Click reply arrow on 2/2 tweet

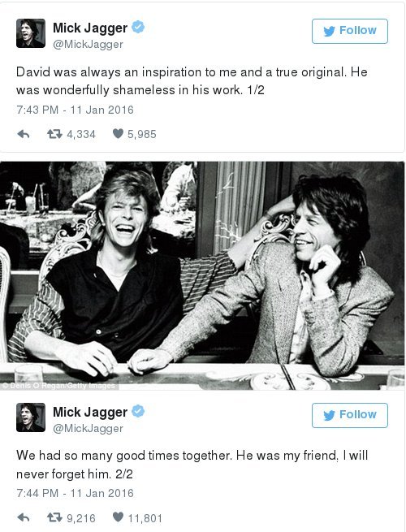(23, 517)
